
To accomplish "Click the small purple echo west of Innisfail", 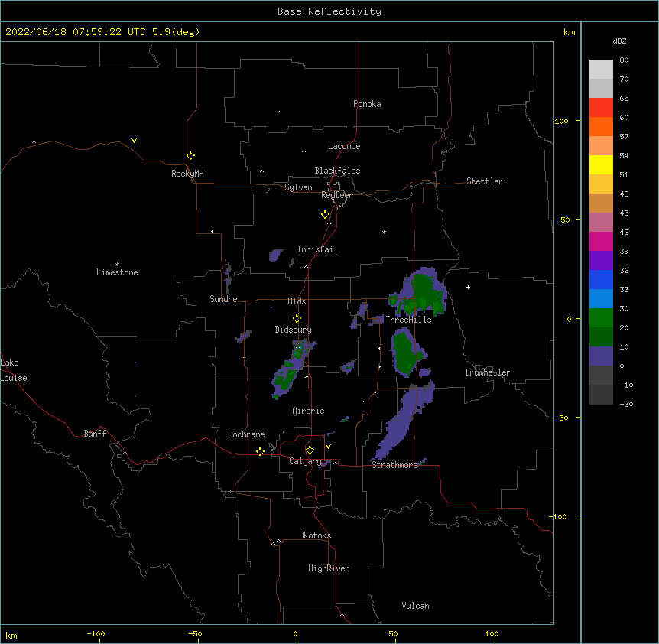I will pyautogui.click(x=275, y=255).
